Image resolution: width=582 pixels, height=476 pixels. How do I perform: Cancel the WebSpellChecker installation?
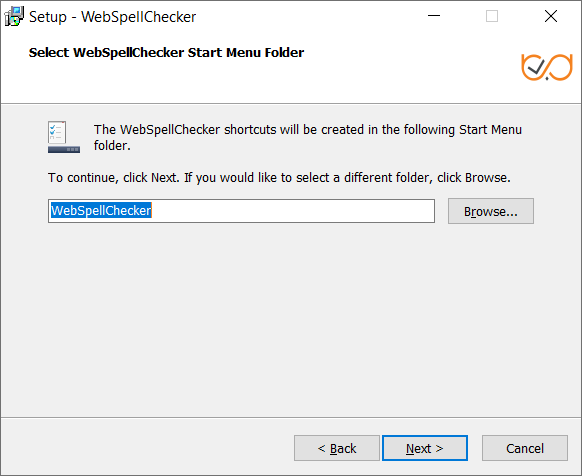pos(525,448)
